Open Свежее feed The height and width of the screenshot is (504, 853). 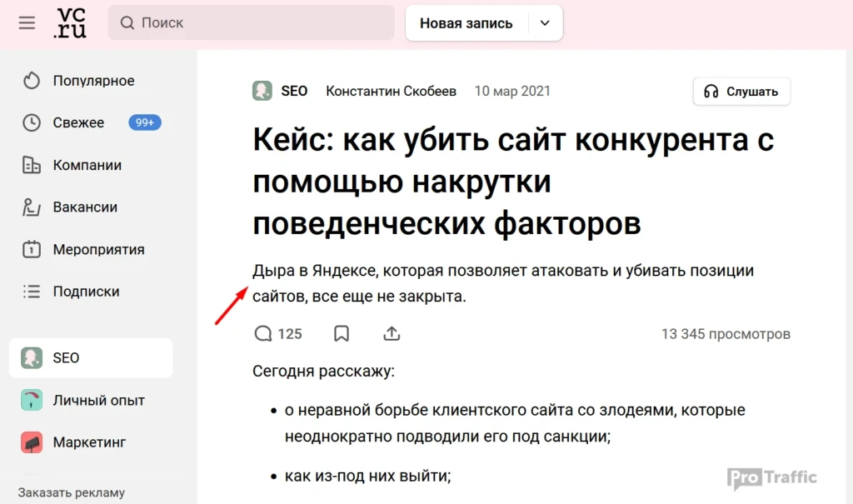click(78, 122)
